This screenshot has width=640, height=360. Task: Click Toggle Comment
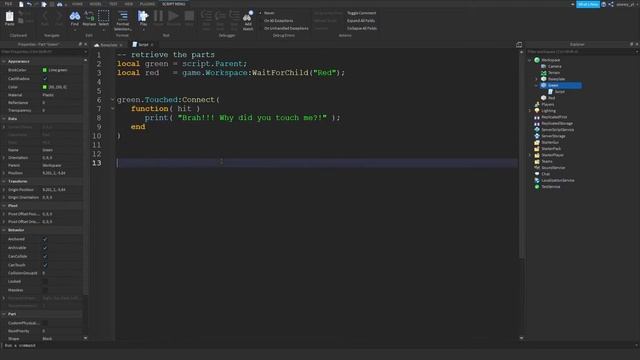(361, 13)
